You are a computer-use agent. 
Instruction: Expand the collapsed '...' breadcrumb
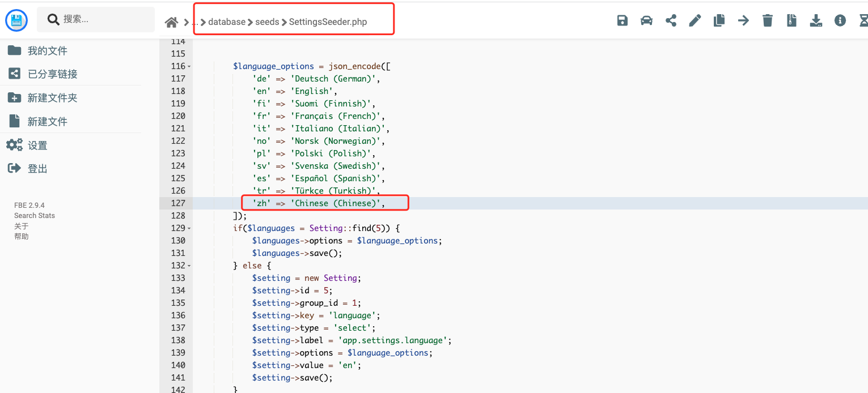[195, 22]
